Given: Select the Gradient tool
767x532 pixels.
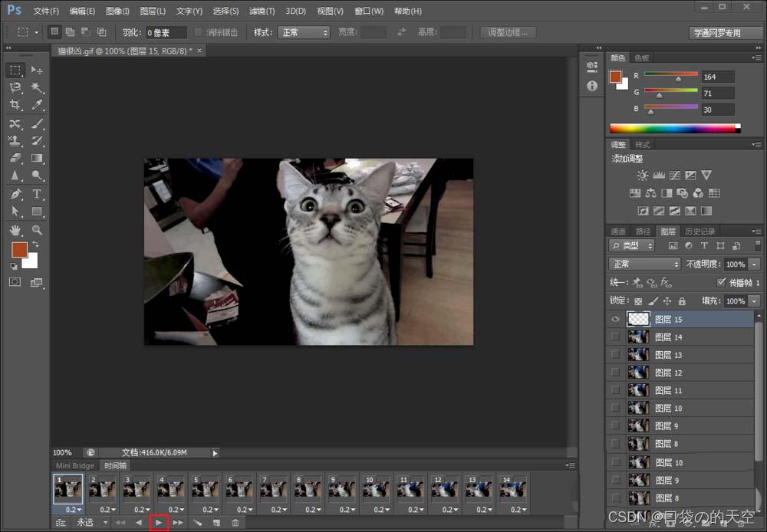Looking at the screenshot, I should pos(37,158).
